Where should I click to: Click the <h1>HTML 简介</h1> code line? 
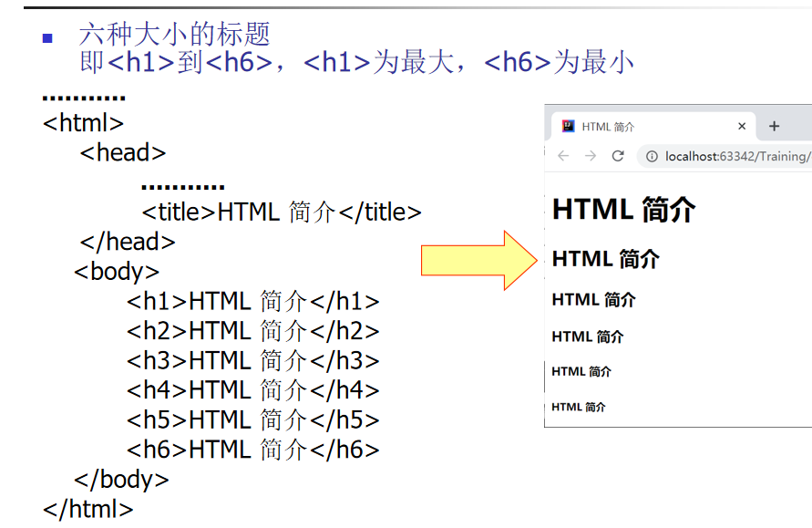[x=251, y=301]
